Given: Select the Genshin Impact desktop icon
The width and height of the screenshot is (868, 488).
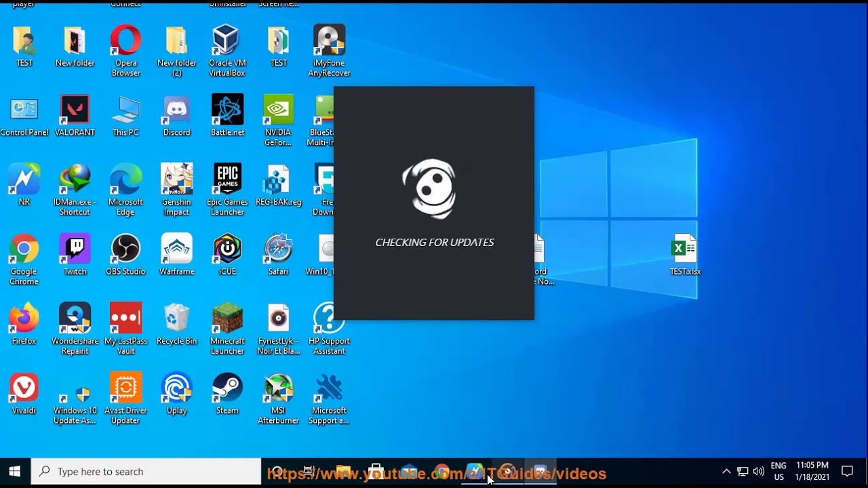Looking at the screenshot, I should [x=176, y=190].
